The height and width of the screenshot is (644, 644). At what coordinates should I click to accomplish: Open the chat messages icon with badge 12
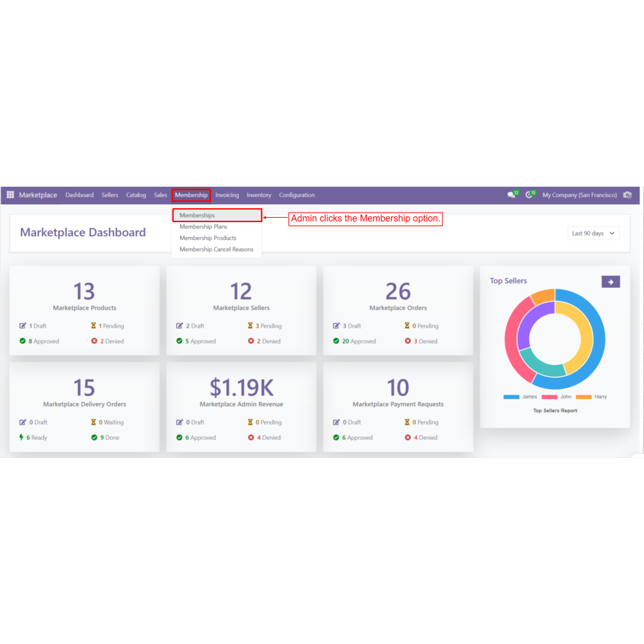tap(511, 195)
